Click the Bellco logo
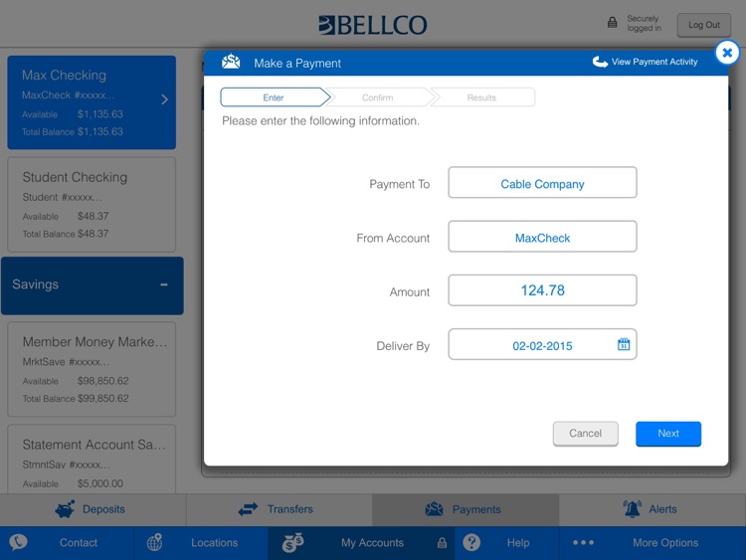This screenshot has height=560, width=746. pos(373,25)
